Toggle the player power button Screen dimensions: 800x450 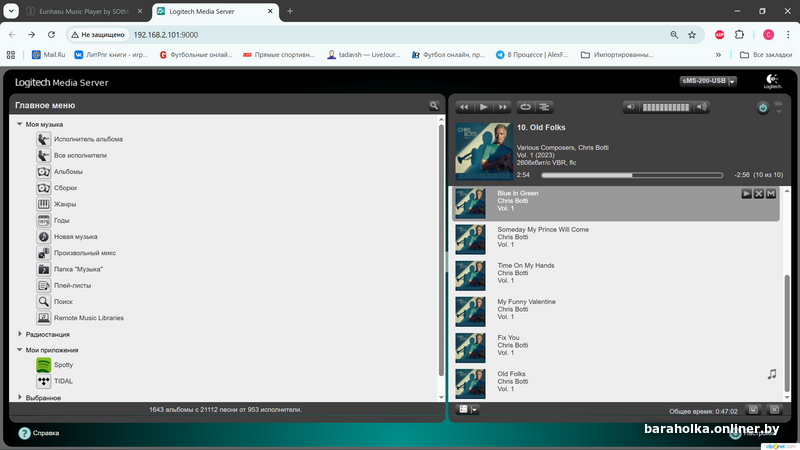click(762, 108)
